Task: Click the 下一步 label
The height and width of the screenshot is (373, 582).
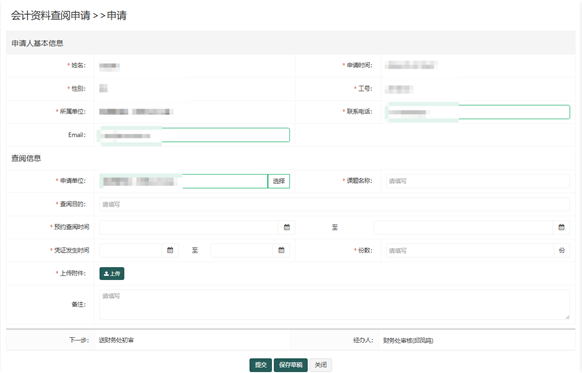Action: [79, 340]
